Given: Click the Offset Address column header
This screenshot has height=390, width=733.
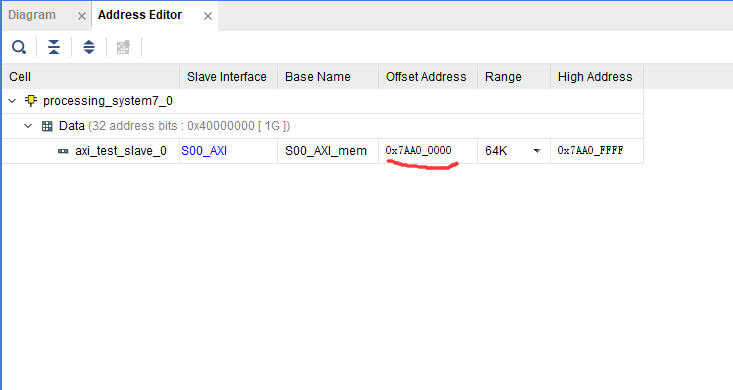Looking at the screenshot, I should click(428, 77).
